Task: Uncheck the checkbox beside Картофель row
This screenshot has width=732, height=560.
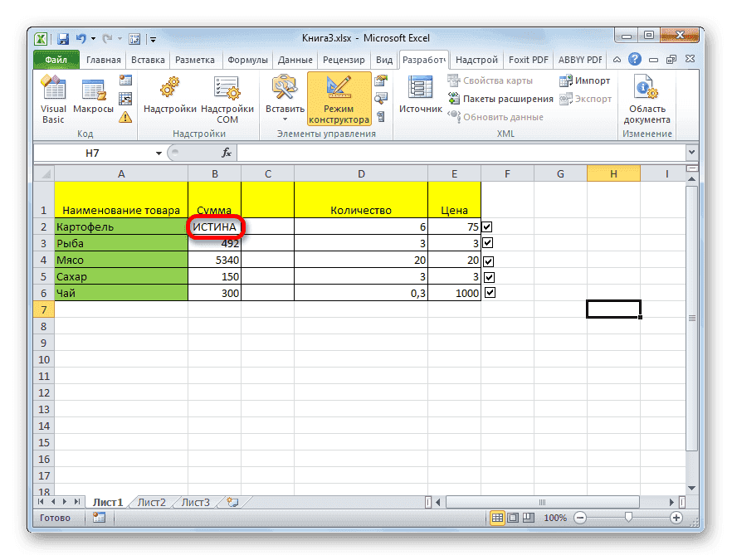Action: coord(488,226)
